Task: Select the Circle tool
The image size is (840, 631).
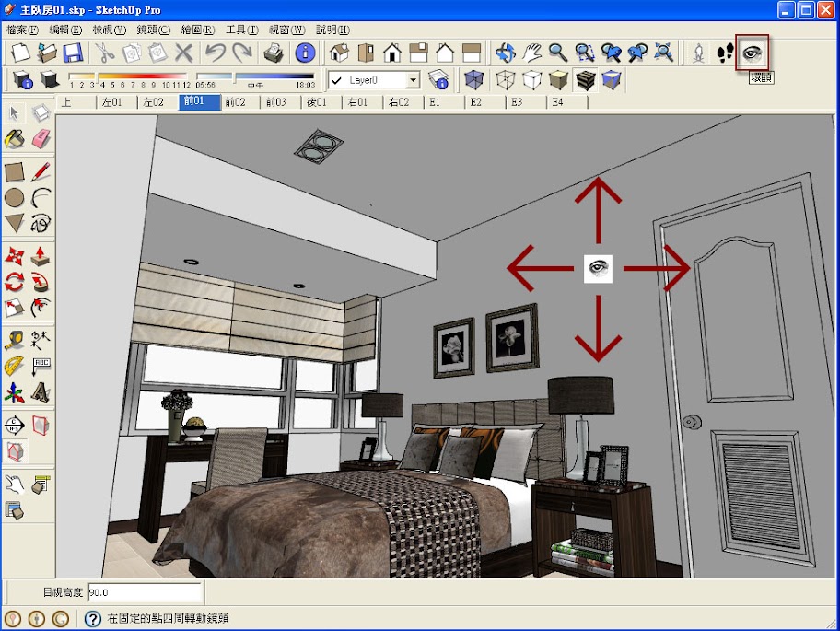Action: coord(15,198)
